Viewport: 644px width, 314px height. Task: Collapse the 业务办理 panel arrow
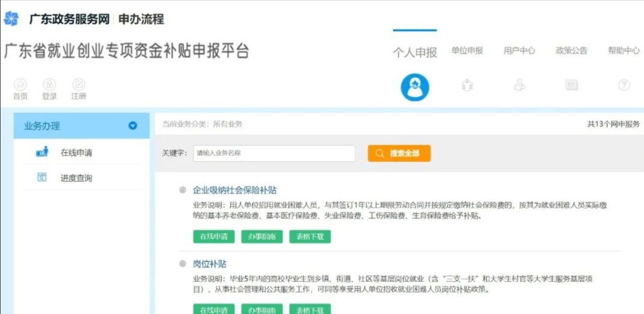133,126
